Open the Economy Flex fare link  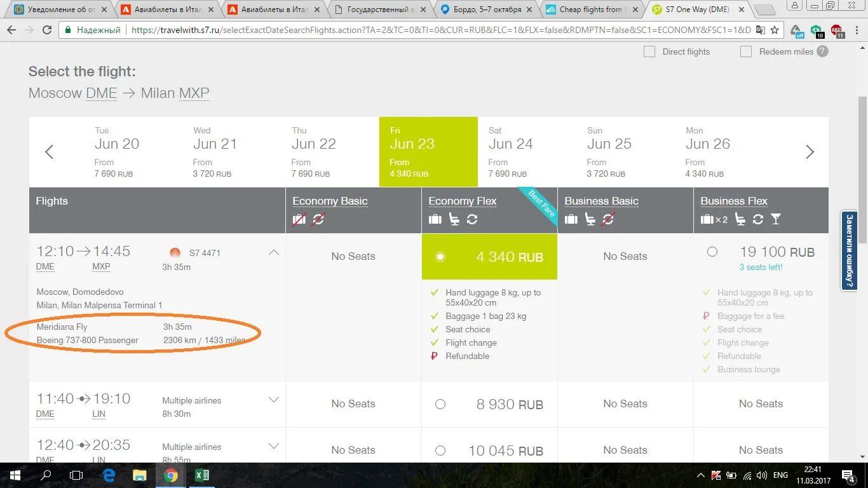tap(463, 201)
